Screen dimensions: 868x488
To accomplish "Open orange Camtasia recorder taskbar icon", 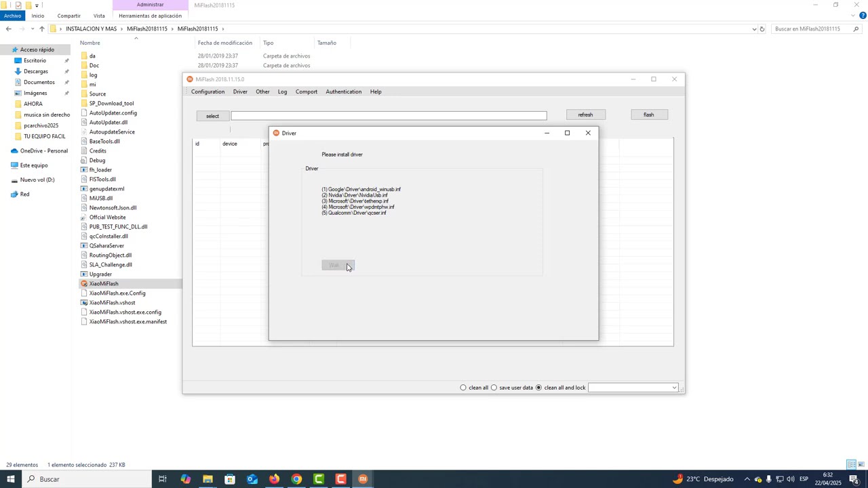I will [341, 479].
